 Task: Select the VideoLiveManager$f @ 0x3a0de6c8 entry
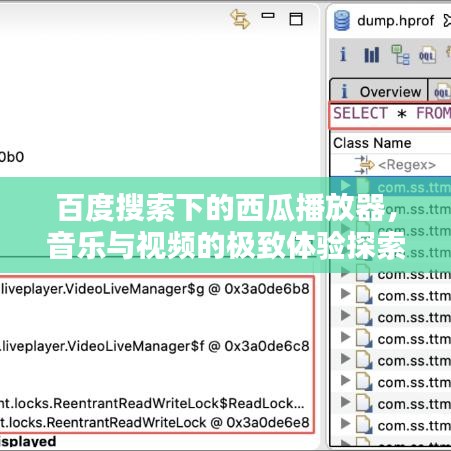click(x=155, y=346)
